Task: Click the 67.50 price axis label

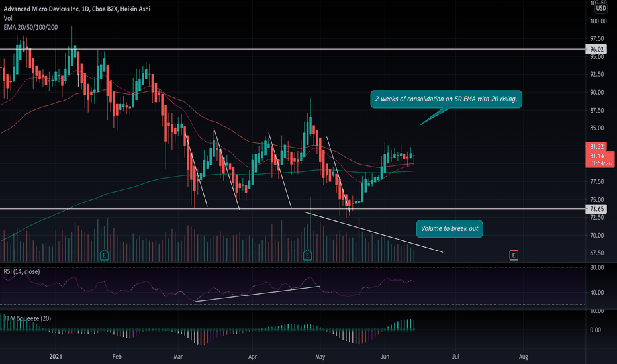Action: (x=597, y=253)
